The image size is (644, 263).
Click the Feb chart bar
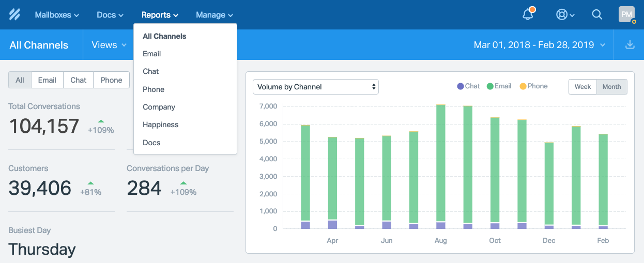(x=603, y=181)
